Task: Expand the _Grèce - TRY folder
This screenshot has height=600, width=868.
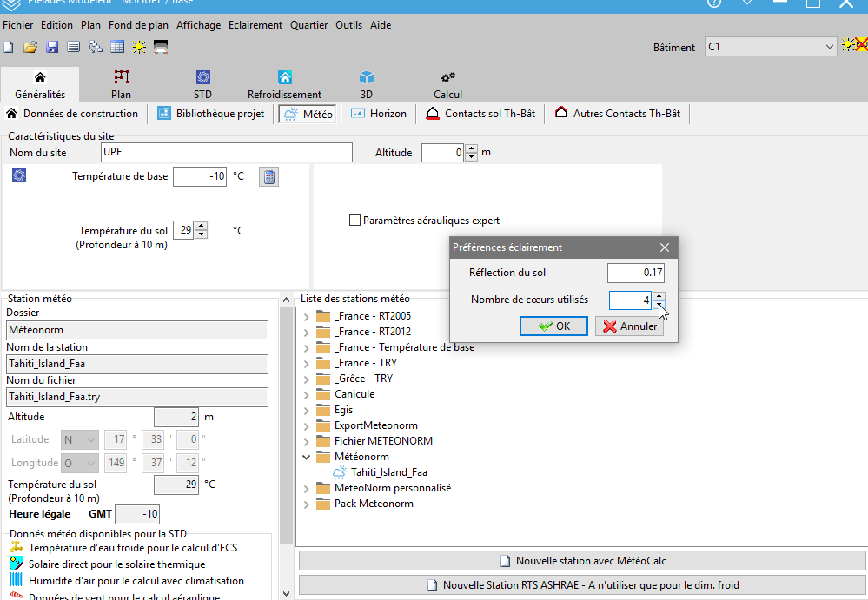Action: coord(306,379)
